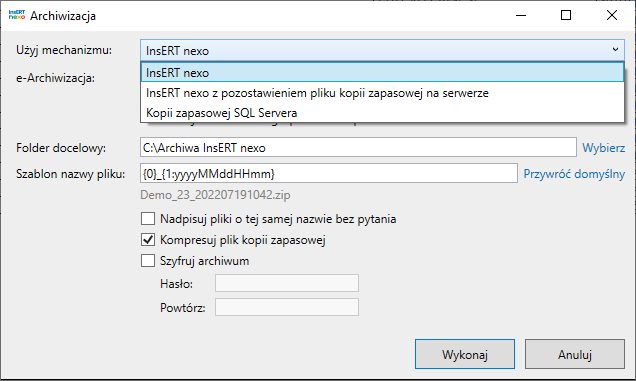Select the highlighted InsERT nexo option in the open list
Viewport: 636px width, 381px height.
[x=382, y=72]
